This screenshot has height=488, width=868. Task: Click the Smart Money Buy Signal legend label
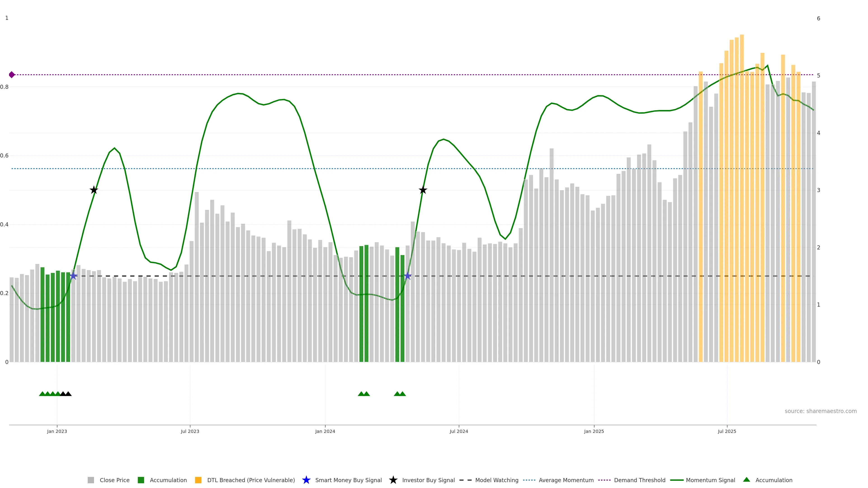(348, 480)
